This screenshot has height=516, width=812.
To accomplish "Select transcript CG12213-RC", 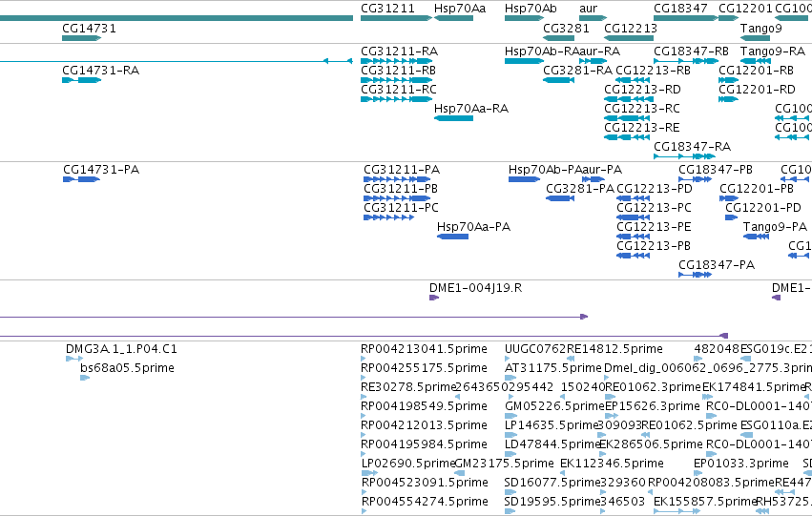I will coord(642,109).
